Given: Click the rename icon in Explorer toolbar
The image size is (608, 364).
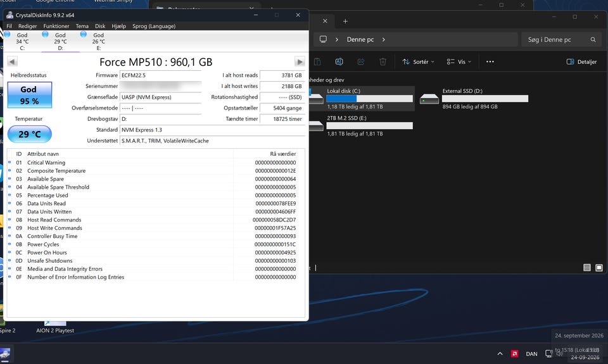Looking at the screenshot, I should (x=339, y=61).
